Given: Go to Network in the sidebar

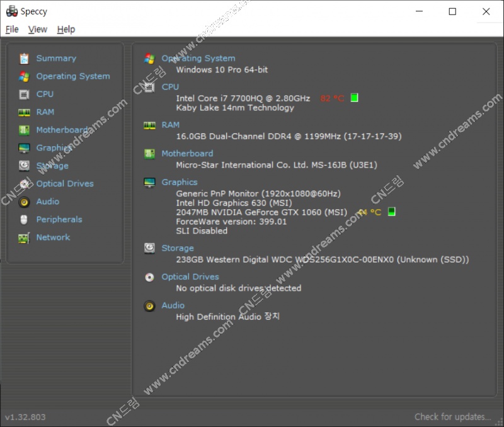Looking at the screenshot, I should [x=53, y=237].
